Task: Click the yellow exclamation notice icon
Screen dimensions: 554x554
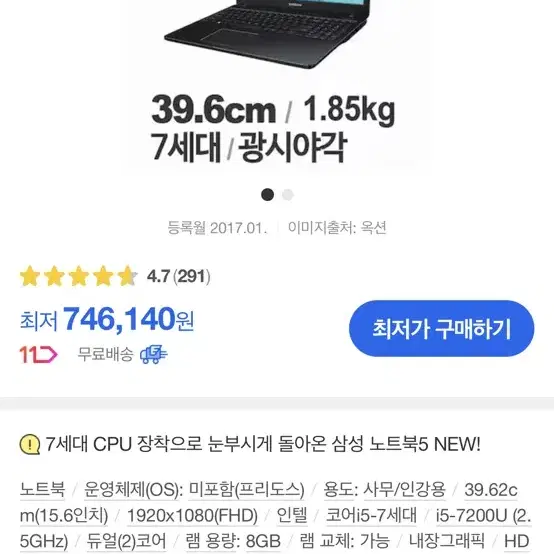Action: pos(30,444)
